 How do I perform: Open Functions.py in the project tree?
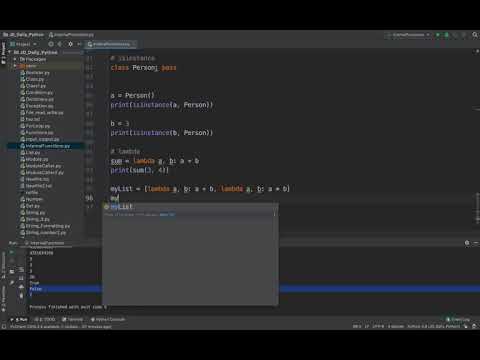coord(37,132)
